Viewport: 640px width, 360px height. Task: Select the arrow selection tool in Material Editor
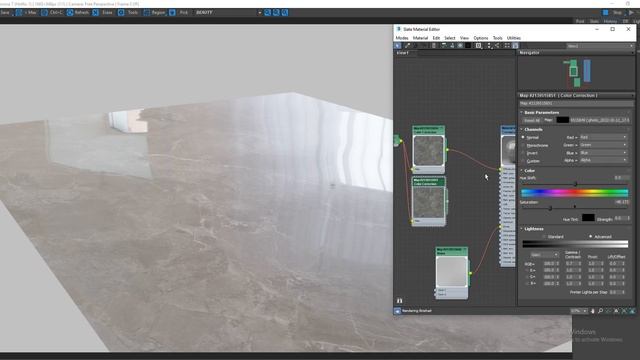[x=398, y=46]
